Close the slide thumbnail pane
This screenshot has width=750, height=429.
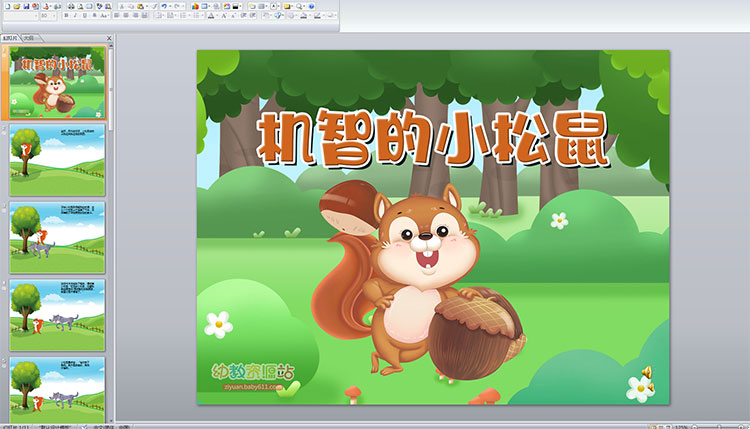click(x=109, y=38)
